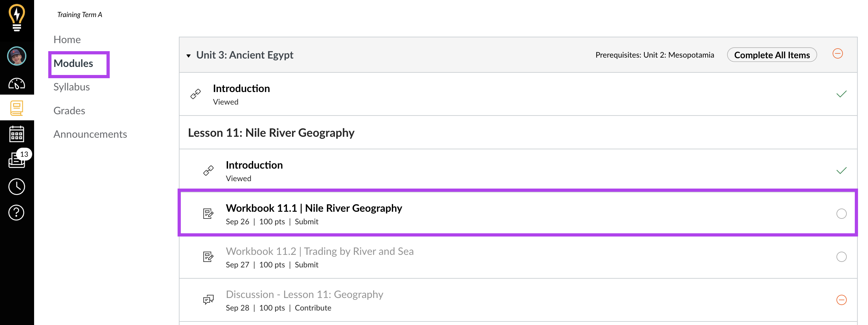Click the Contribute requirement text

click(x=313, y=308)
